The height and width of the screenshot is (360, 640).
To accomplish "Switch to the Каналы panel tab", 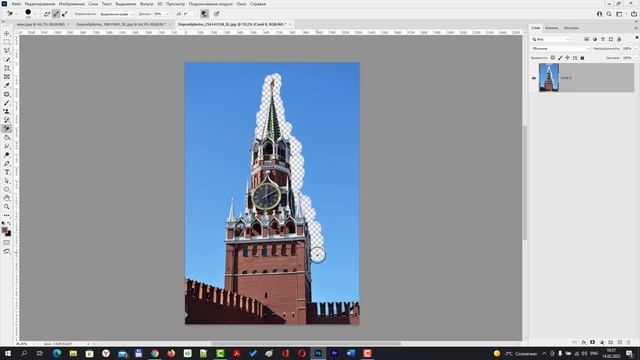I will point(552,28).
